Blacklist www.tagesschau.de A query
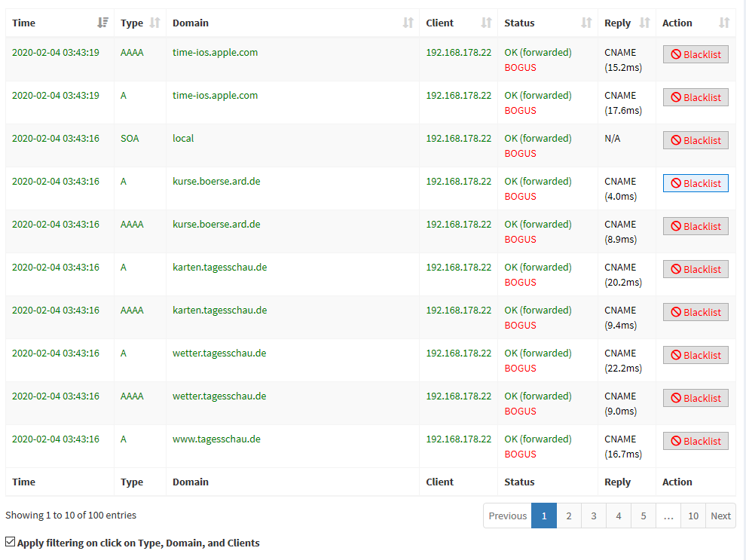Viewport: 746px width, 560px height. click(696, 441)
